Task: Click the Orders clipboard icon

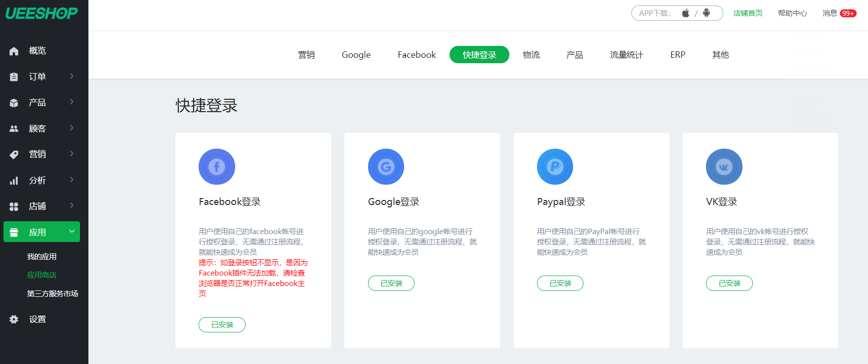Action: click(14, 77)
